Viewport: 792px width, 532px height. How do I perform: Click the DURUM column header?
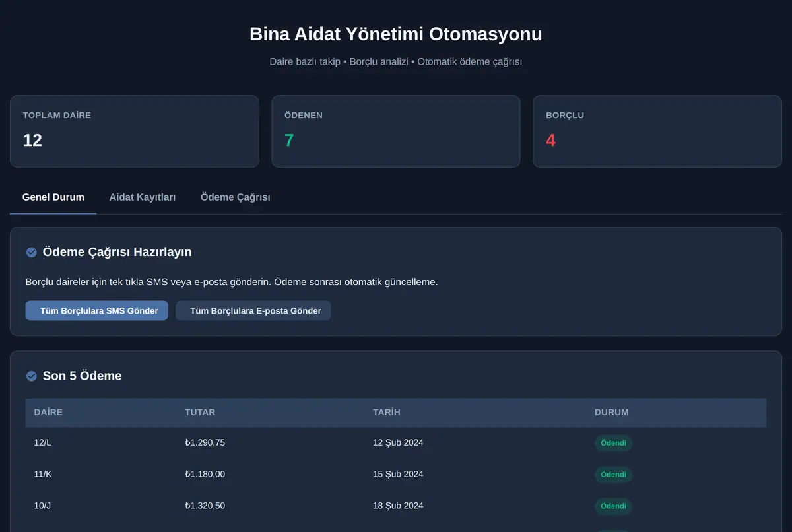click(x=612, y=412)
